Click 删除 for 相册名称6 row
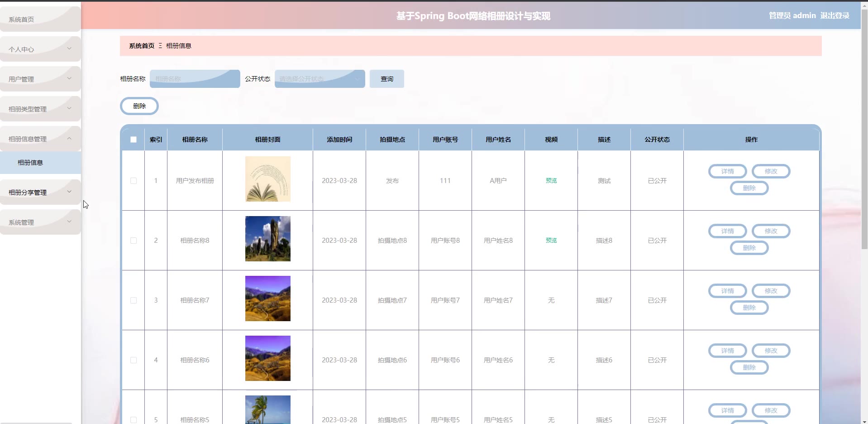The image size is (868, 424). (749, 367)
